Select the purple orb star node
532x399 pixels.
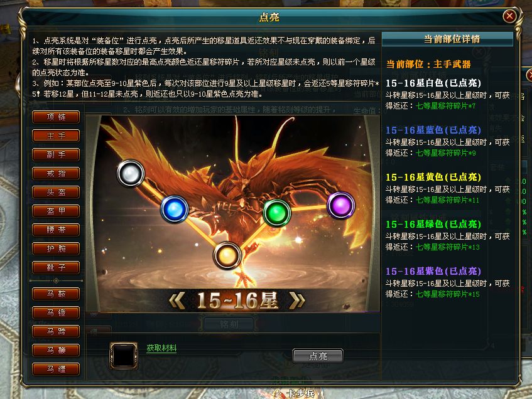tap(340, 205)
